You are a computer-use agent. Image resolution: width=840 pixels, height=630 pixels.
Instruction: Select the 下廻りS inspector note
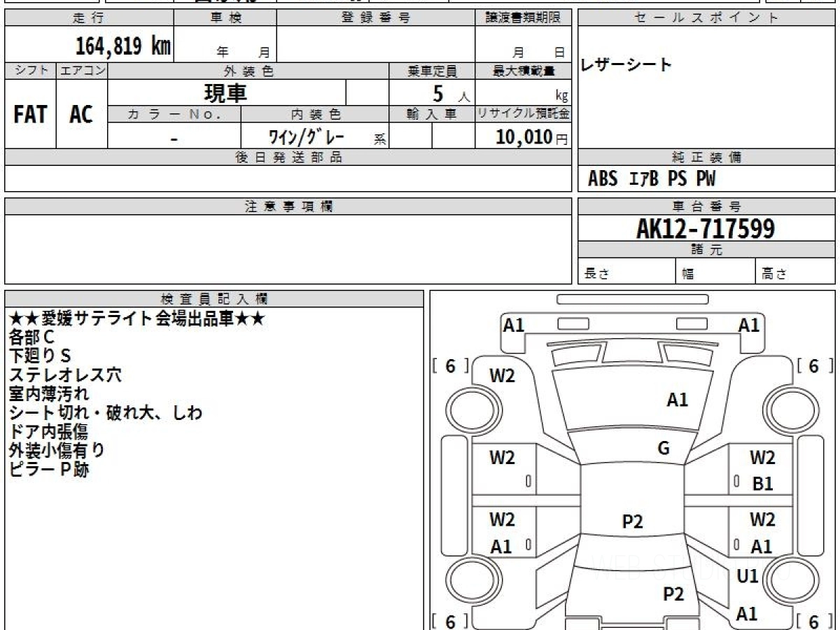tap(41, 356)
